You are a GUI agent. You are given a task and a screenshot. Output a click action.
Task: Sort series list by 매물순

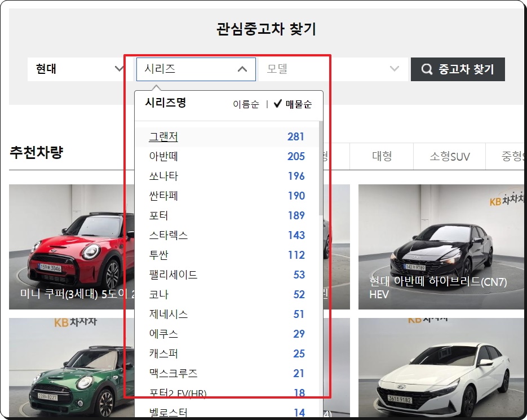click(x=299, y=104)
